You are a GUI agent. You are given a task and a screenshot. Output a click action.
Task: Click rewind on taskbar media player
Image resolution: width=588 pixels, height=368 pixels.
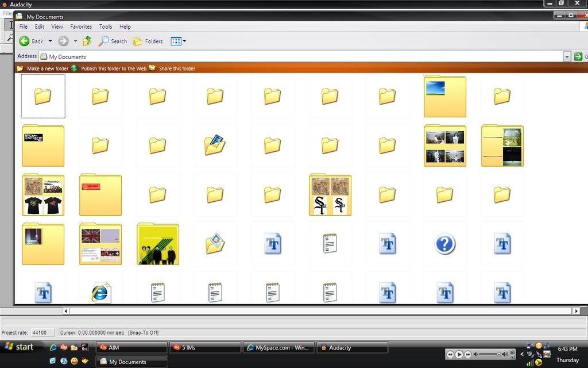450,354
